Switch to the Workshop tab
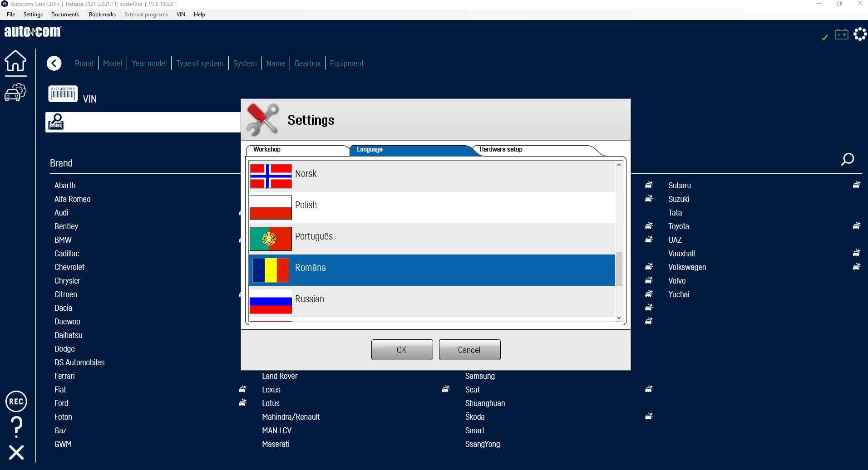868x470 pixels. 297,150
